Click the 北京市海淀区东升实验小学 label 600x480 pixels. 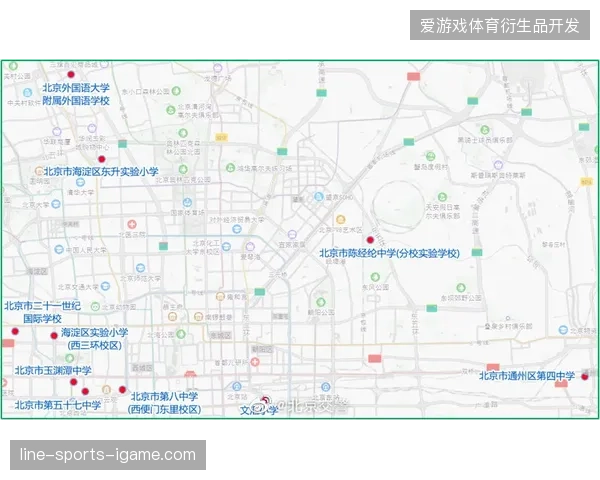pos(101,171)
